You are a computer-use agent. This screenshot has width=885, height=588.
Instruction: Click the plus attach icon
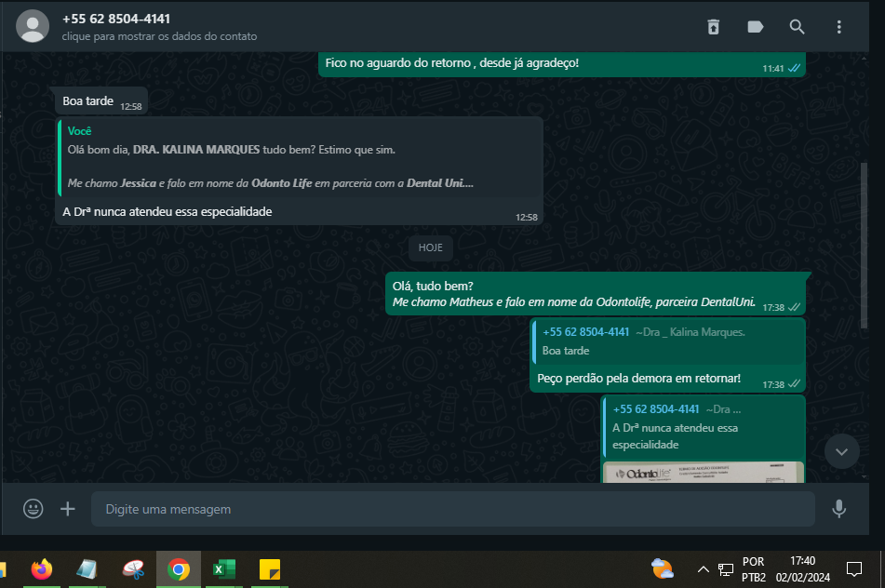[x=68, y=509]
